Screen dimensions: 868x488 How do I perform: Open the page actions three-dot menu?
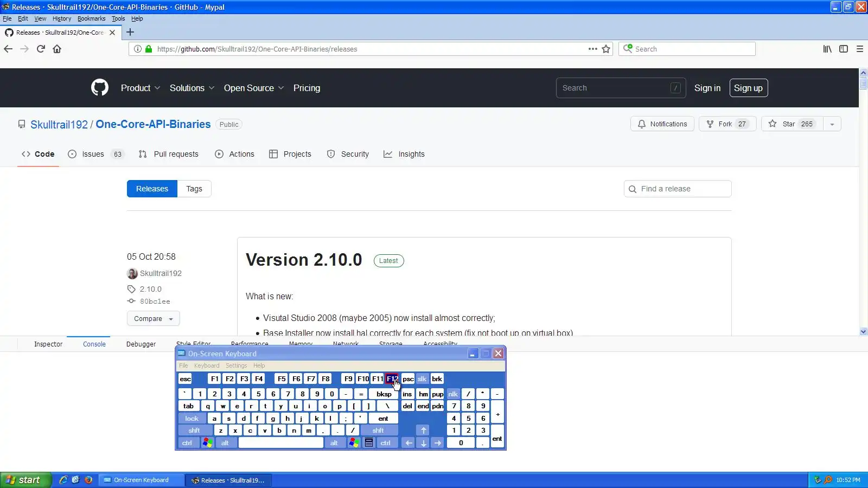[x=593, y=49]
